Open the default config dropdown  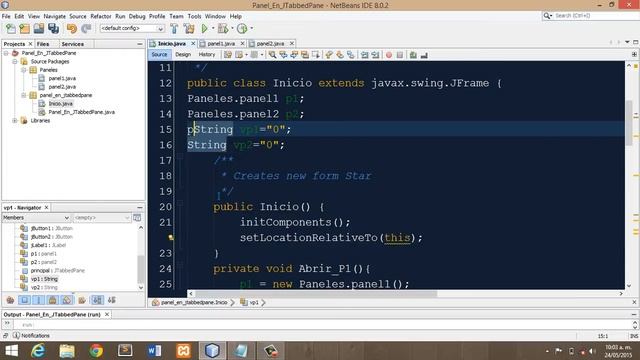(132, 28)
